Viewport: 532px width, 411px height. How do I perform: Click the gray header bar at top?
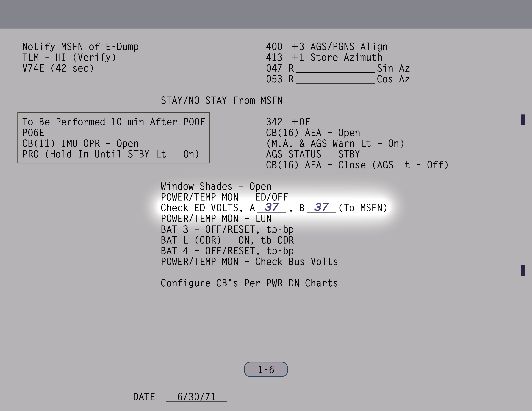266,14
